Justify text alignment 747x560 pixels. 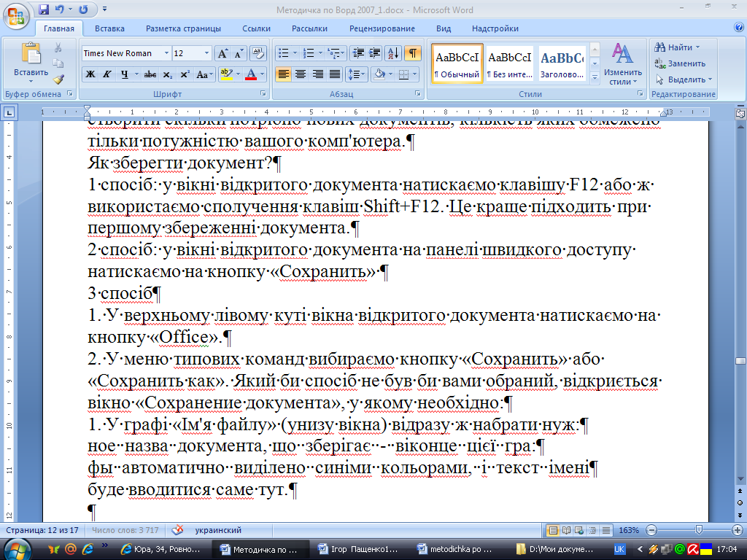pos(335,74)
